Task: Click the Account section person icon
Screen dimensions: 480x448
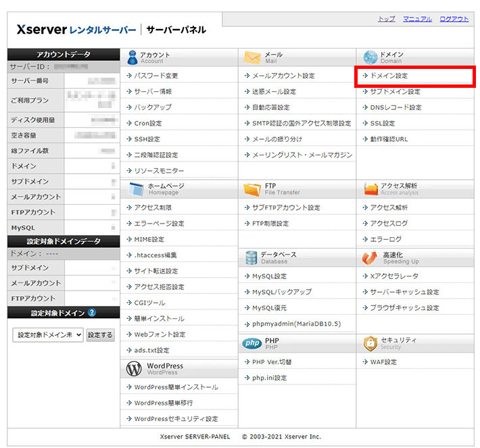Action: 133,57
